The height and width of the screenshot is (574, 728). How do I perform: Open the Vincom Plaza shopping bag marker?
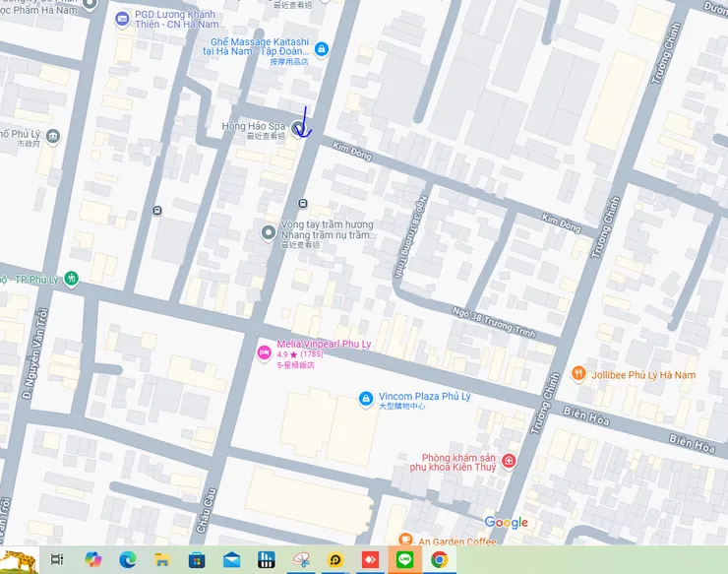366,399
